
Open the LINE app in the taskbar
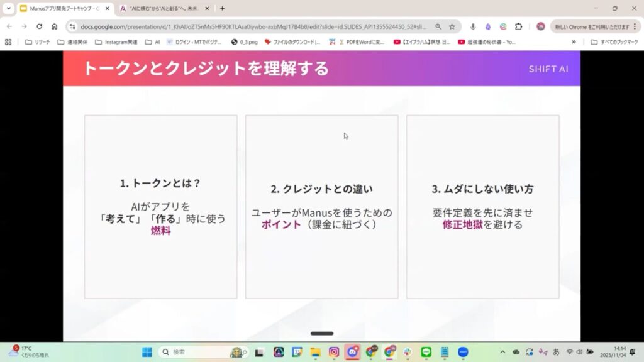point(426,352)
